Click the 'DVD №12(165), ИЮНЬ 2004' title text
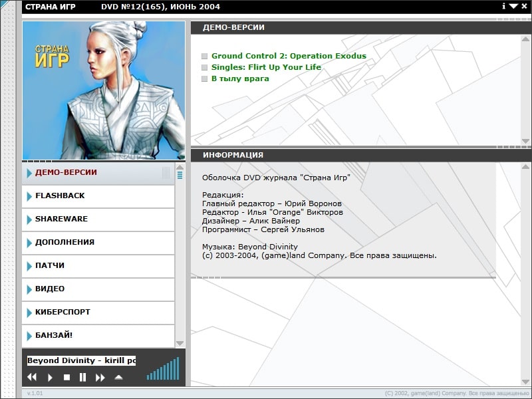 point(160,7)
